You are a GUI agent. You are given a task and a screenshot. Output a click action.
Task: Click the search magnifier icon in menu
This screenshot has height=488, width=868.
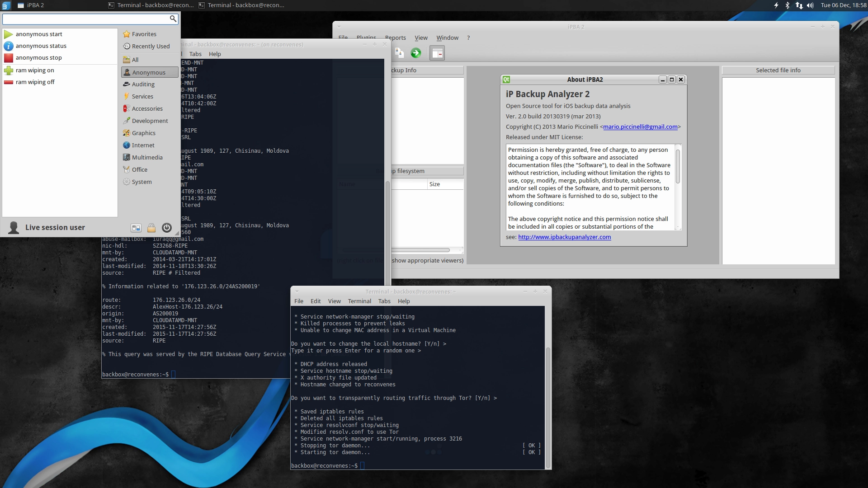click(173, 19)
